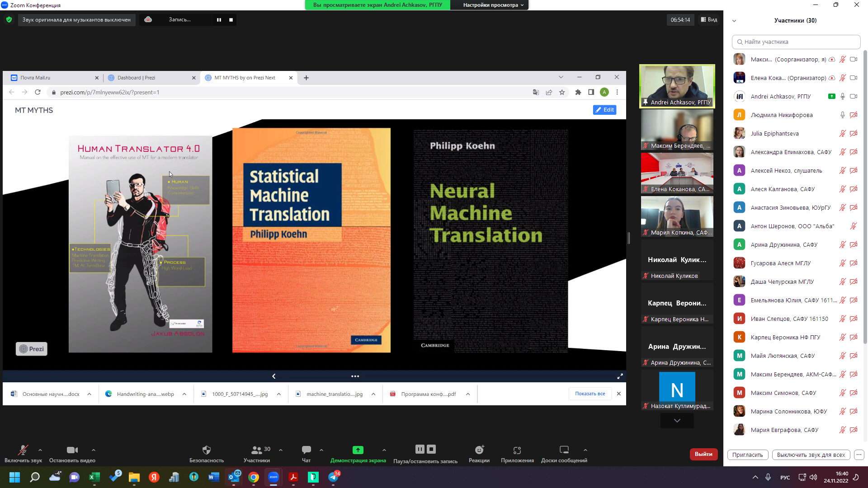Open Настройки просмотра dropdown
868x488 pixels.
(x=493, y=5)
